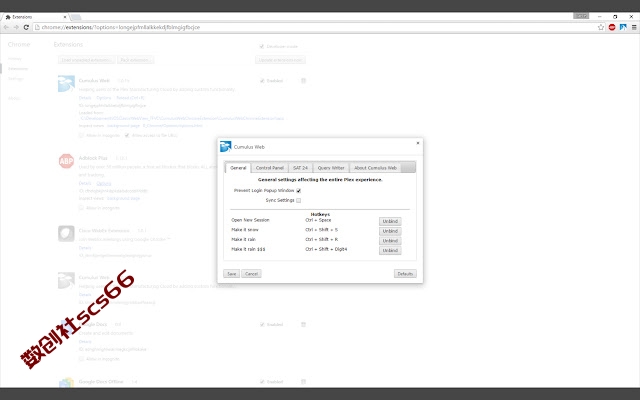Toggle Allow access to file URLs checkbox
The image size is (640, 400).
point(127,135)
